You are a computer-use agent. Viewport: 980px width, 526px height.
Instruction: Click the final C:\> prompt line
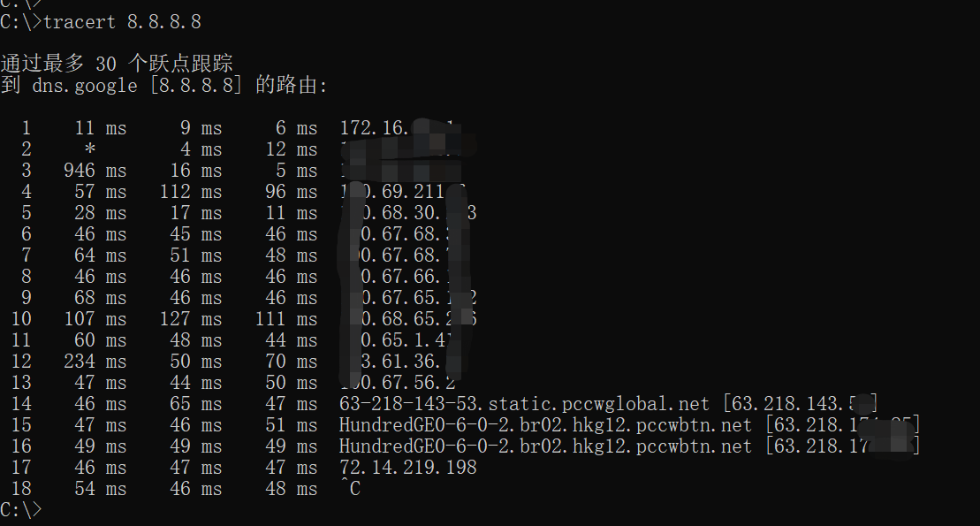coord(21,510)
